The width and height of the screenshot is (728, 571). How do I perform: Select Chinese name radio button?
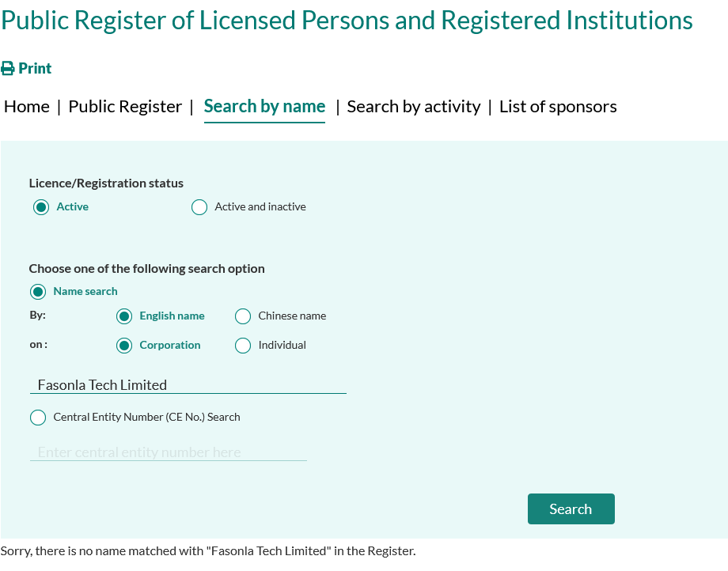(x=243, y=316)
